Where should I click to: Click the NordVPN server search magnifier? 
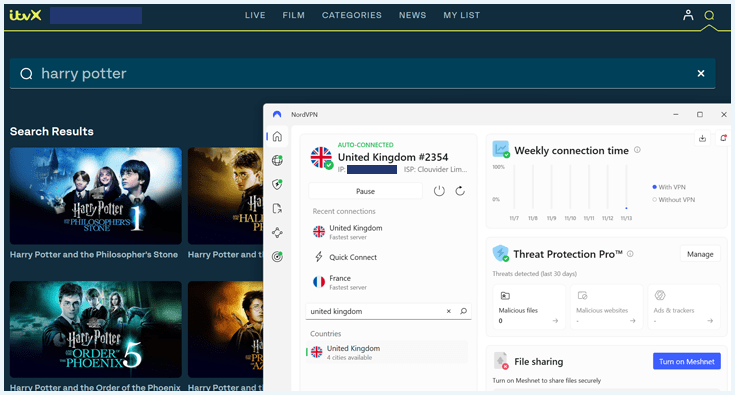464,311
